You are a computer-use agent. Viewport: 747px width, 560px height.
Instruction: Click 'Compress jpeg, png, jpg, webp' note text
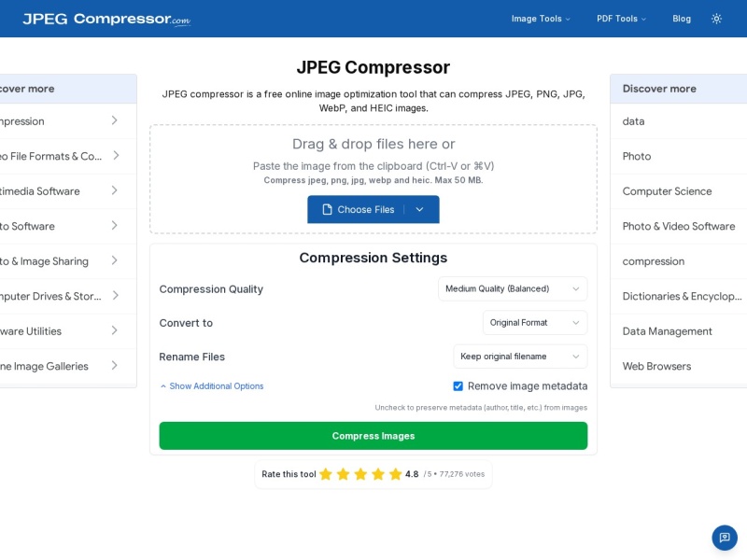click(373, 180)
